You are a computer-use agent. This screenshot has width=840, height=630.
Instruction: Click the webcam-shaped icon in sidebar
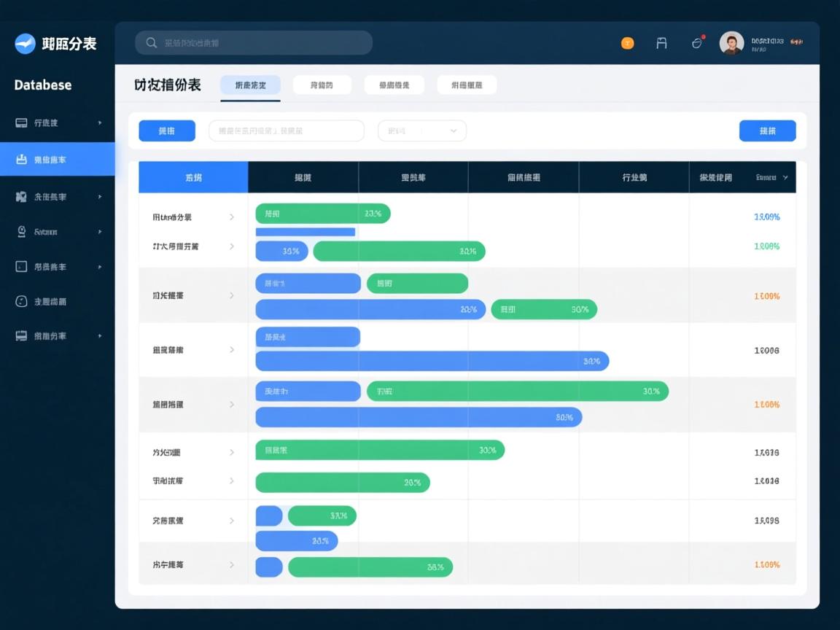coord(21,231)
